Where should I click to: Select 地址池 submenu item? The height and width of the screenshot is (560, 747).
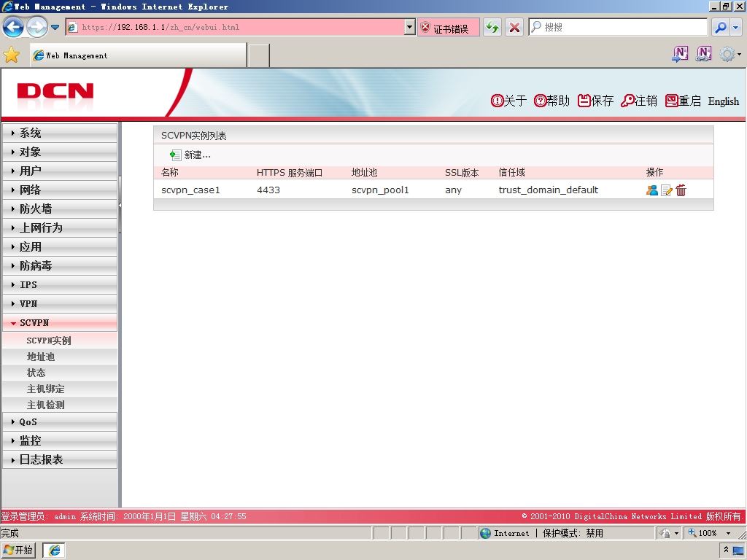60,357
